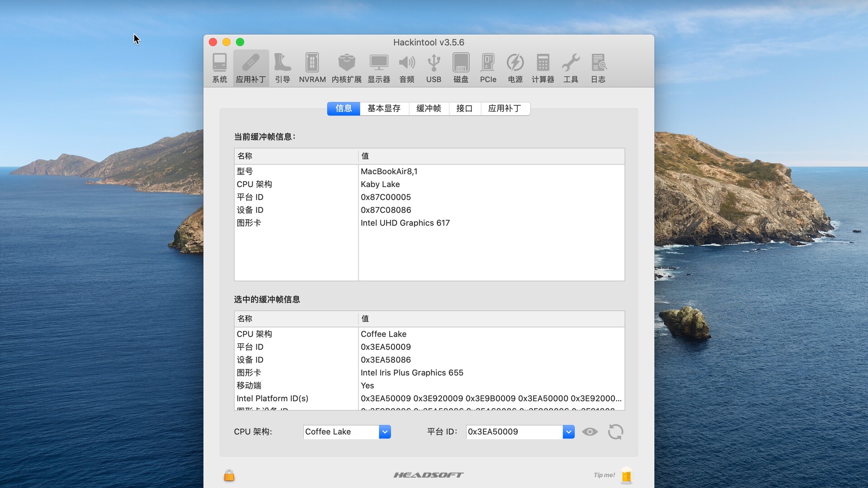Click the lock icon at bottom left
868x488 pixels.
point(229,475)
